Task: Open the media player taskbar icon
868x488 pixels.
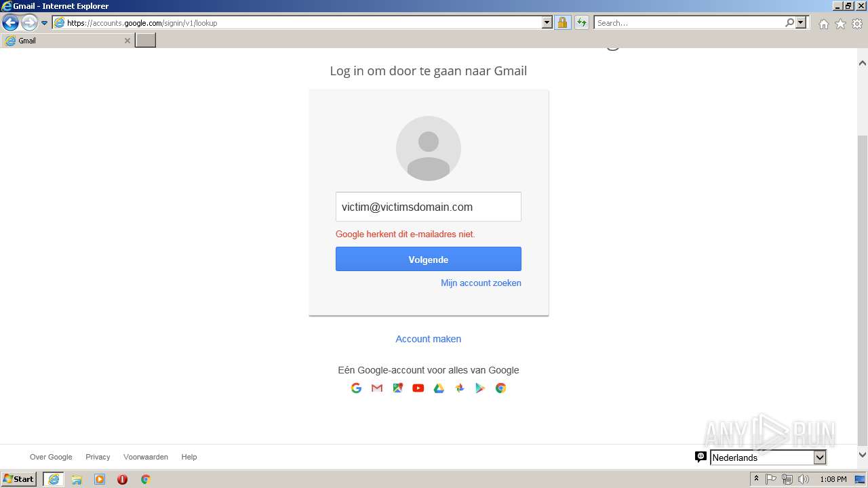Action: 100,479
